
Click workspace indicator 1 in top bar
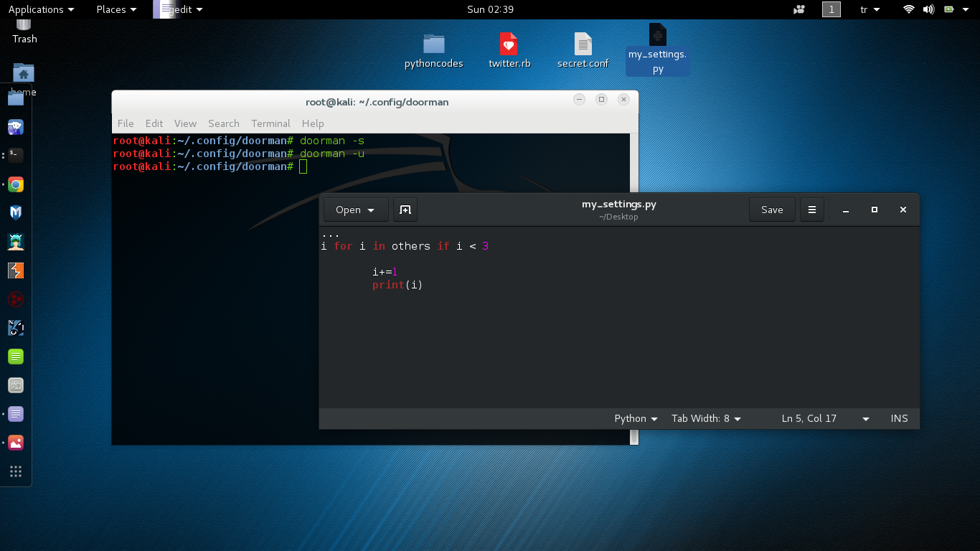831,9
